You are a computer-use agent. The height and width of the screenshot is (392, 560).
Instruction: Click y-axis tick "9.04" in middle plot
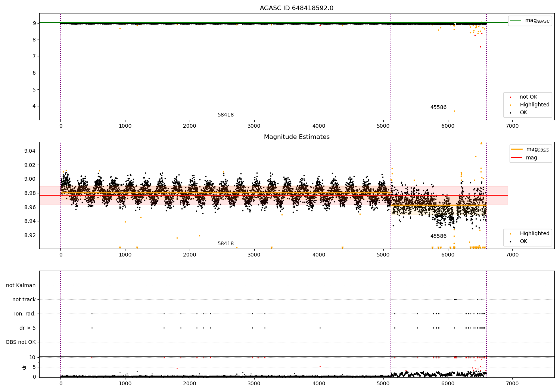point(30,151)
